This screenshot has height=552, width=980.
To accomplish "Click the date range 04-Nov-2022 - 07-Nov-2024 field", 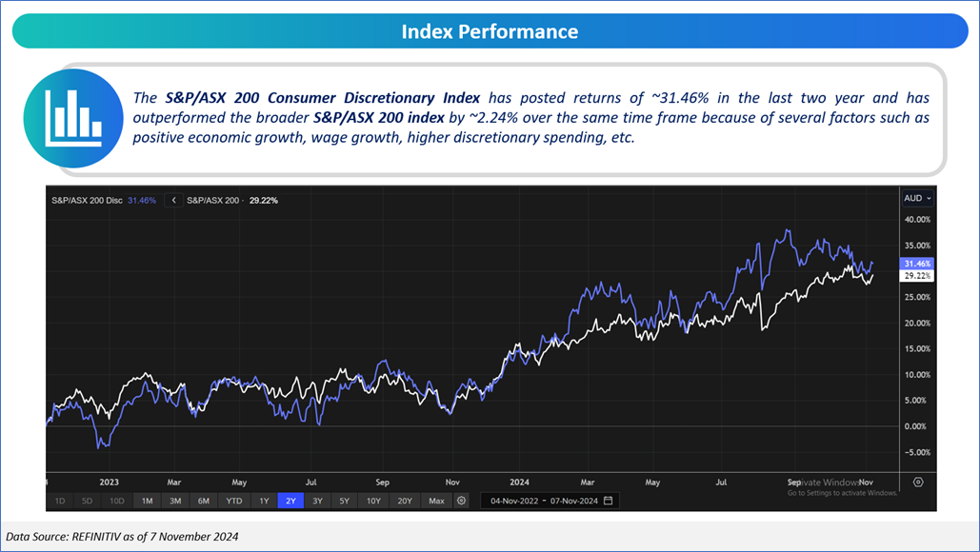I will point(550,501).
